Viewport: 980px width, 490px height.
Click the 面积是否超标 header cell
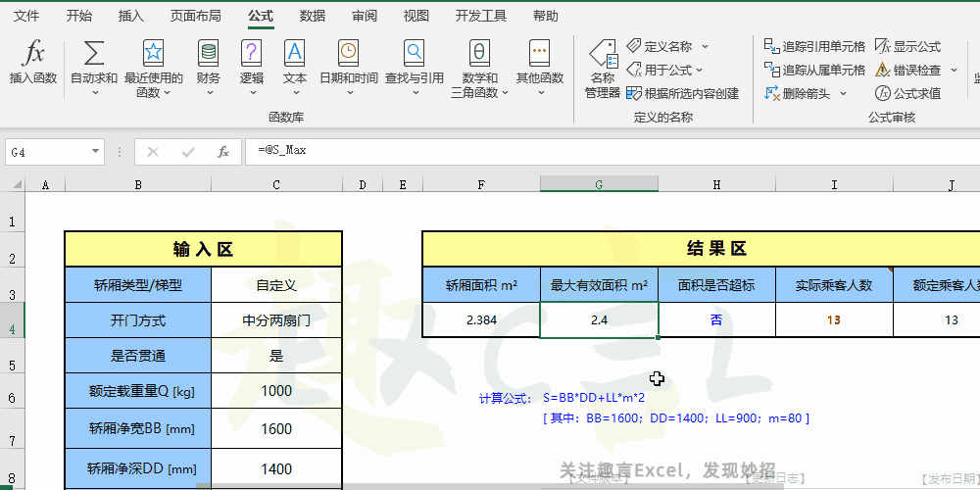click(x=716, y=285)
